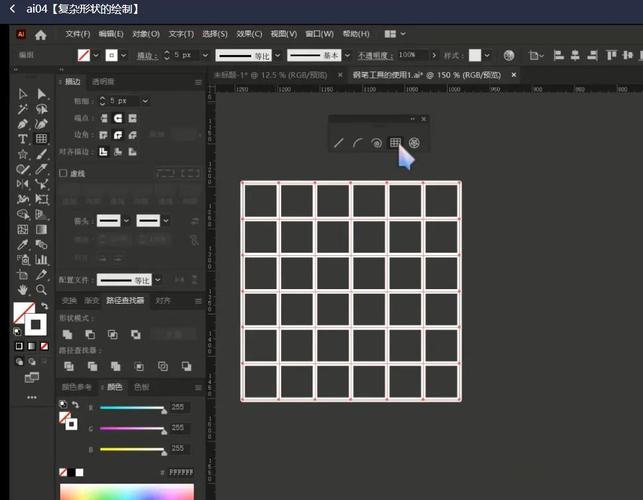Select the Magic Wand tool

click(x=23, y=109)
